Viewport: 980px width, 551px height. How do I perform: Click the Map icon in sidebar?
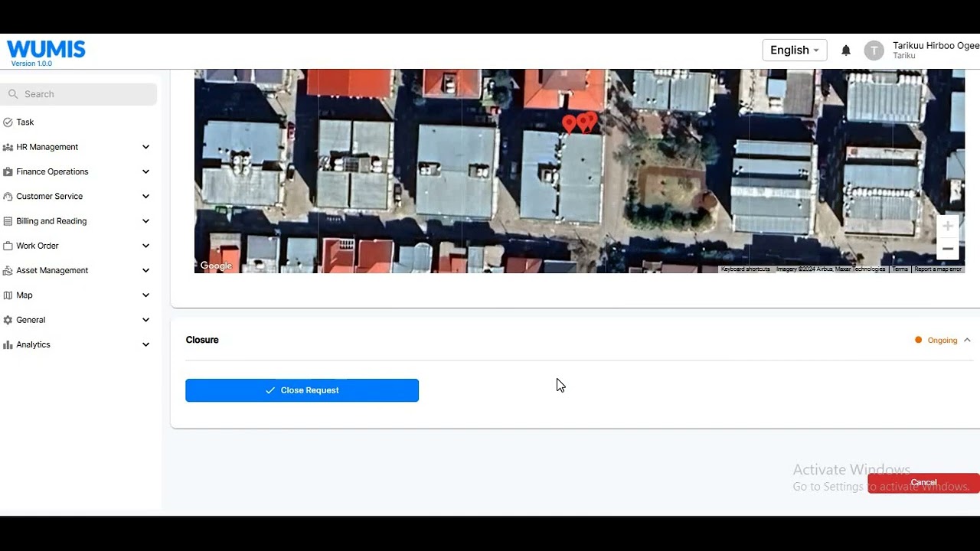(x=8, y=295)
